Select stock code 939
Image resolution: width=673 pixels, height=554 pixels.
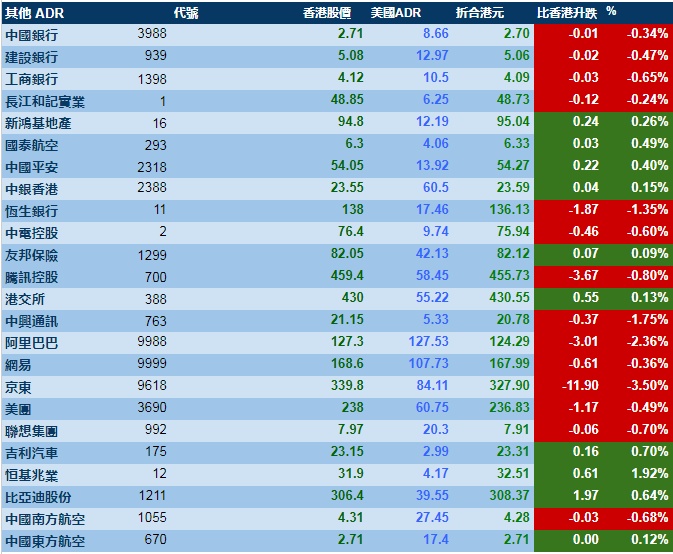point(155,55)
